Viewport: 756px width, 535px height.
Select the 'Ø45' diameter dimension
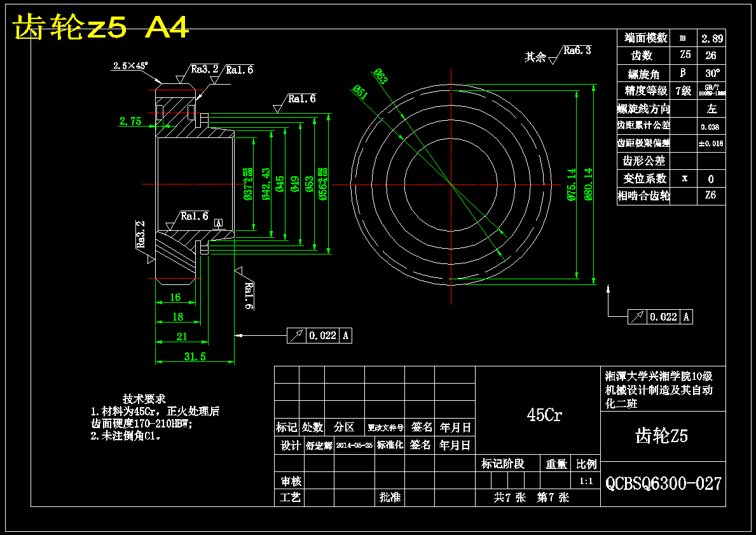pos(280,184)
